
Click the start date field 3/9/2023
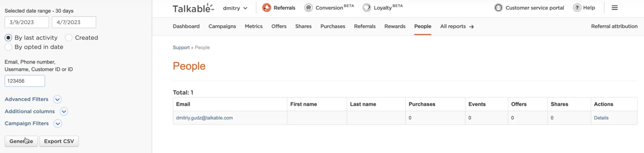click(x=26, y=22)
